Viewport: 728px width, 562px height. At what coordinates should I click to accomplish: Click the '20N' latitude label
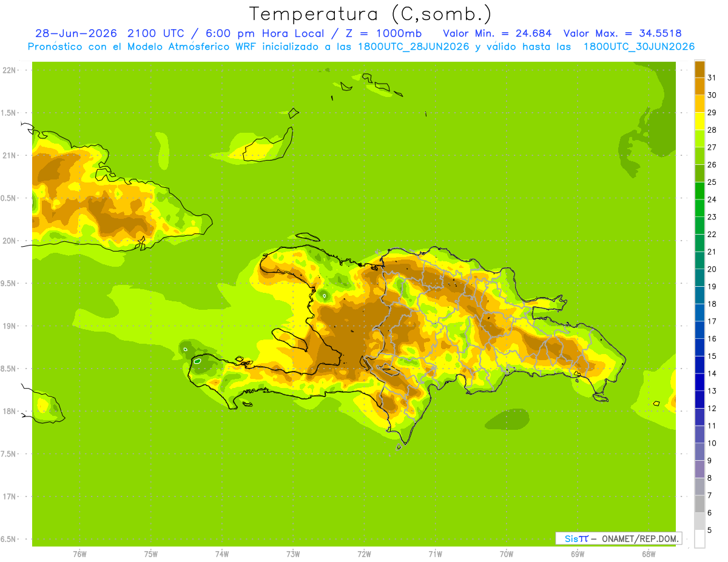tap(9, 241)
